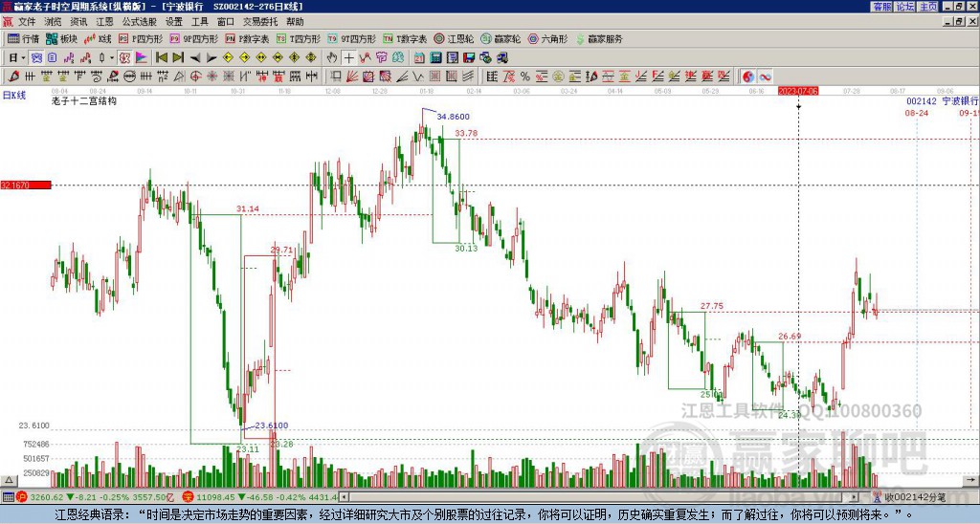Screen dimensions: 980x524
Task: Open the T数字表 tool
Action: click(405, 38)
